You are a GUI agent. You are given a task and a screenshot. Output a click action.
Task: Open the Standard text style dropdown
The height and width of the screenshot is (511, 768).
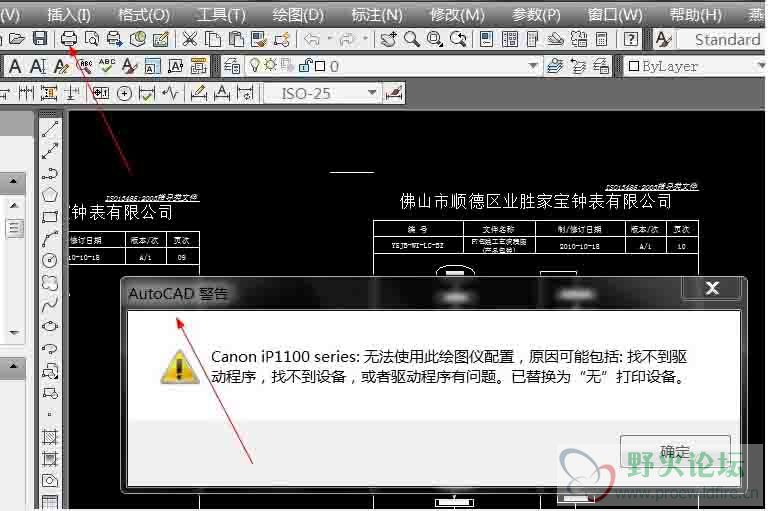[722, 39]
